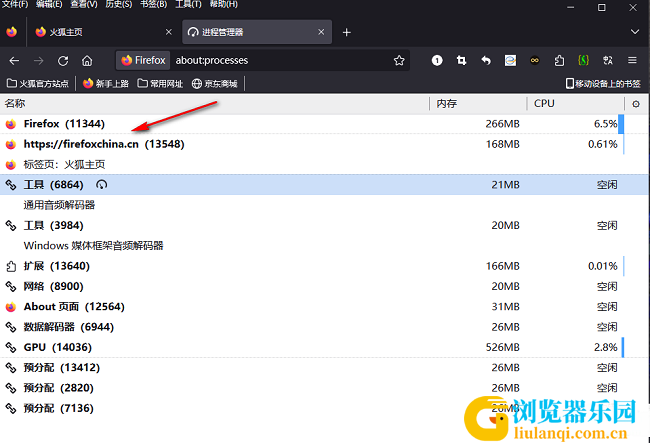This screenshot has width=650, height=443.
Task: Open a new tab with plus
Action: (347, 32)
